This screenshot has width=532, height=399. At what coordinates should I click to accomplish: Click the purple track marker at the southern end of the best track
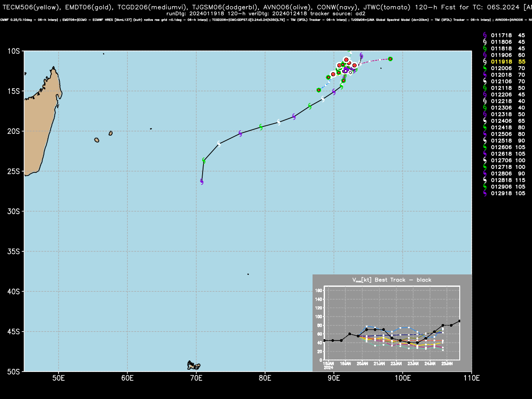pos(202,181)
